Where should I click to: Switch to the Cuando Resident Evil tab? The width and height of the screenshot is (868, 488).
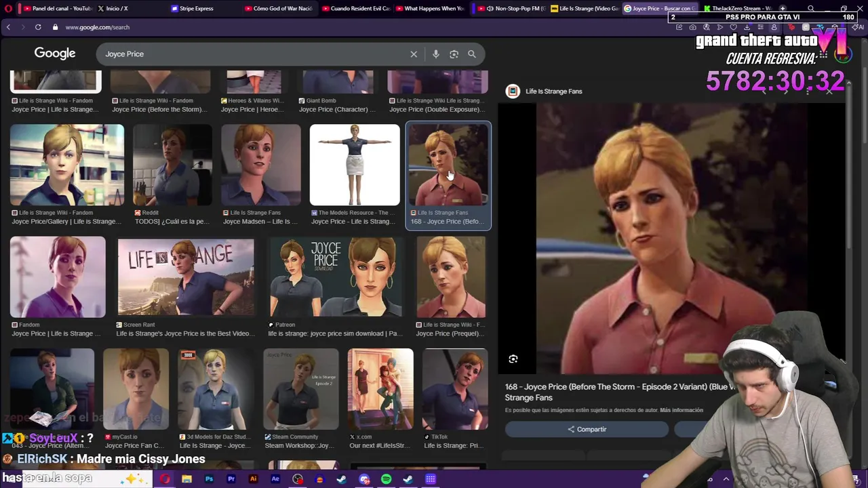(x=356, y=8)
